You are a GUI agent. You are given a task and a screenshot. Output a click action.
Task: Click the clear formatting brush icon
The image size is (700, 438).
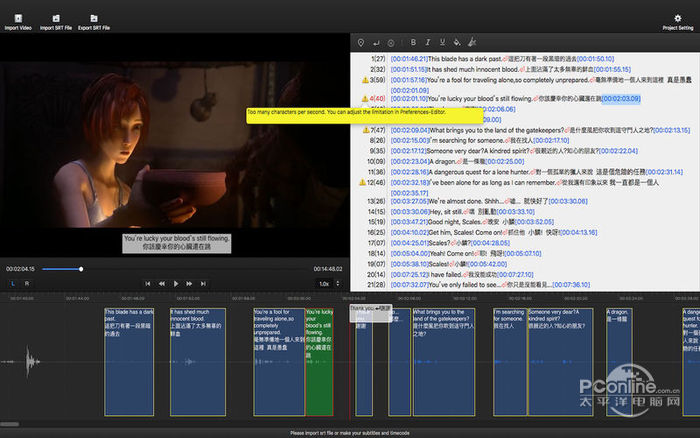(x=472, y=42)
